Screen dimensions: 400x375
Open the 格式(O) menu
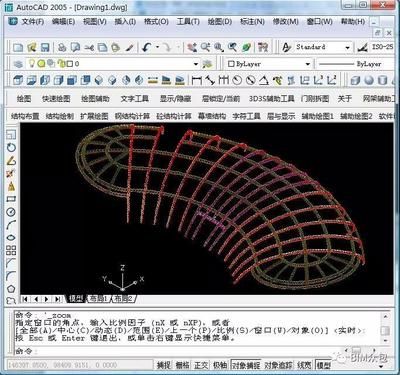pos(156,22)
